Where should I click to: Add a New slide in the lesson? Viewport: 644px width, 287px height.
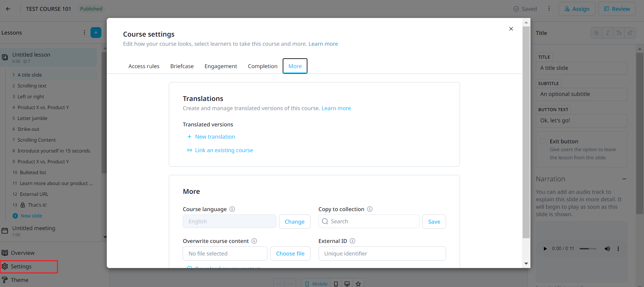click(27, 216)
